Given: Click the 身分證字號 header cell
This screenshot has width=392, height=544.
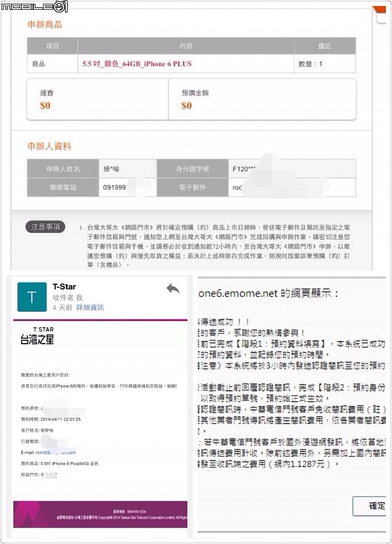Looking at the screenshot, I should point(192,169).
